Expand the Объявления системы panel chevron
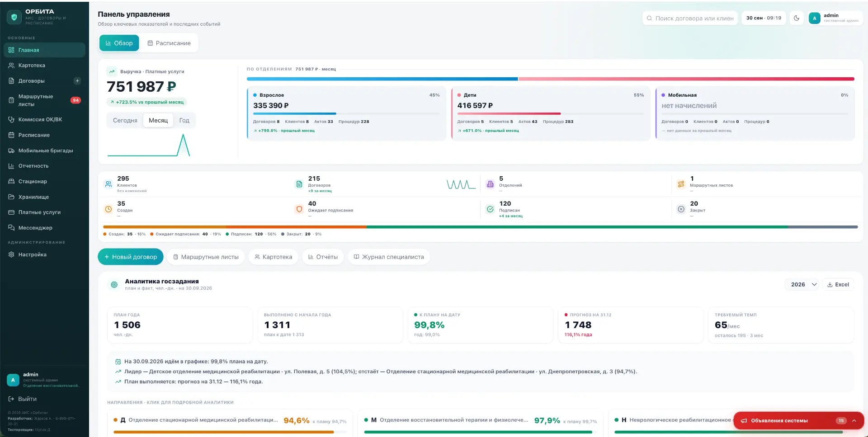This screenshot has height=437, width=868. [x=854, y=421]
